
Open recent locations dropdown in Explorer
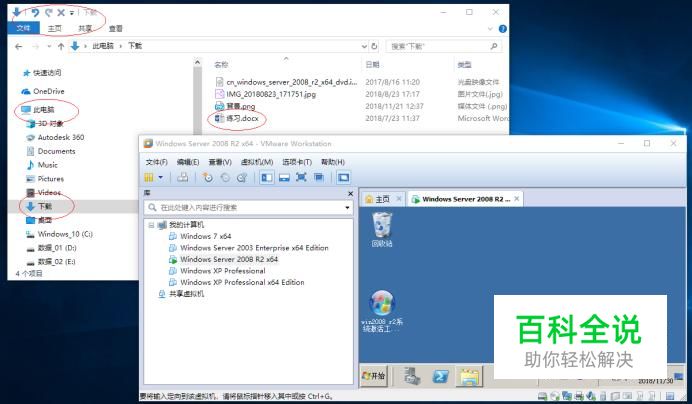(x=49, y=46)
